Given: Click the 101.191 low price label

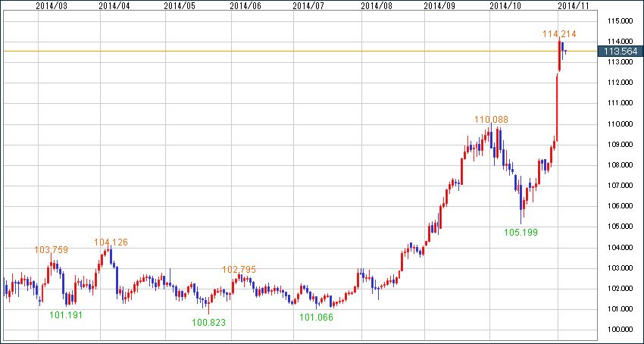Looking at the screenshot, I should [x=66, y=315].
